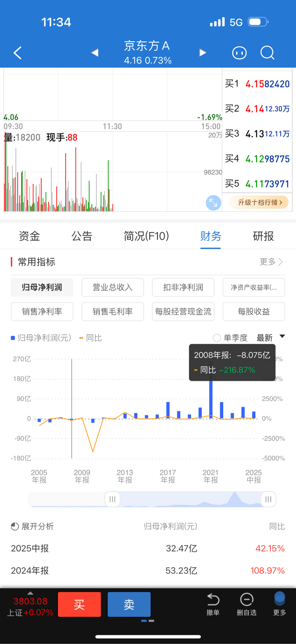Screen dimensions: 296x644
Task: Open 更多 chevron beside 常用指标
Action: pyautogui.click(x=272, y=262)
